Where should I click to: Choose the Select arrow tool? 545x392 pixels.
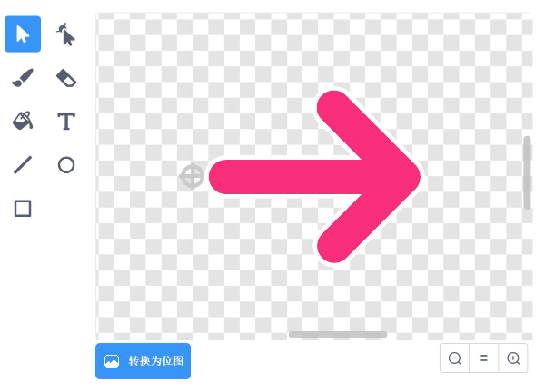23,34
